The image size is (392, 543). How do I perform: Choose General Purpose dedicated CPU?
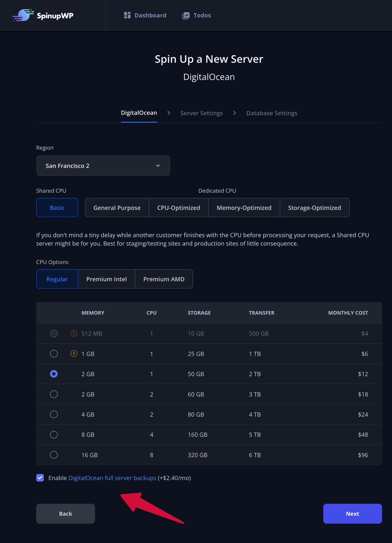(x=117, y=208)
